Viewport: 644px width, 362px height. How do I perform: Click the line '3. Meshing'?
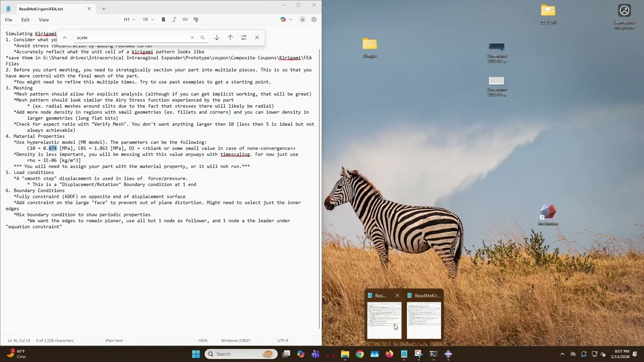pos(19,88)
